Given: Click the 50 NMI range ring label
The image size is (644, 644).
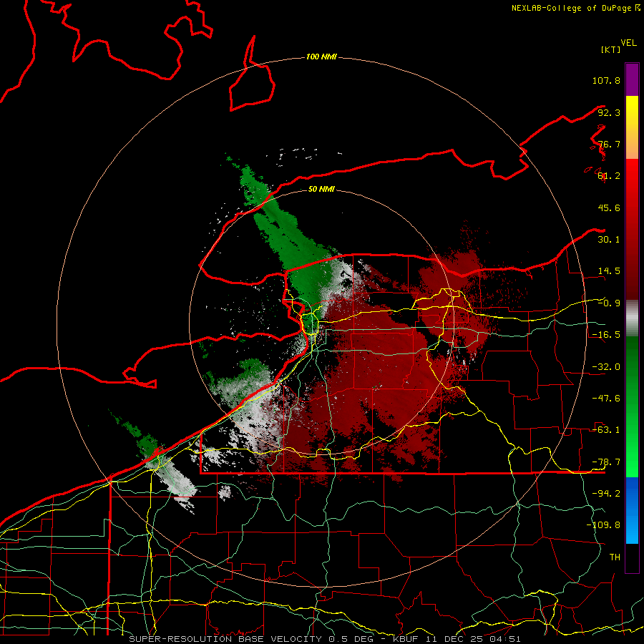Looking at the screenshot, I should point(321,189).
